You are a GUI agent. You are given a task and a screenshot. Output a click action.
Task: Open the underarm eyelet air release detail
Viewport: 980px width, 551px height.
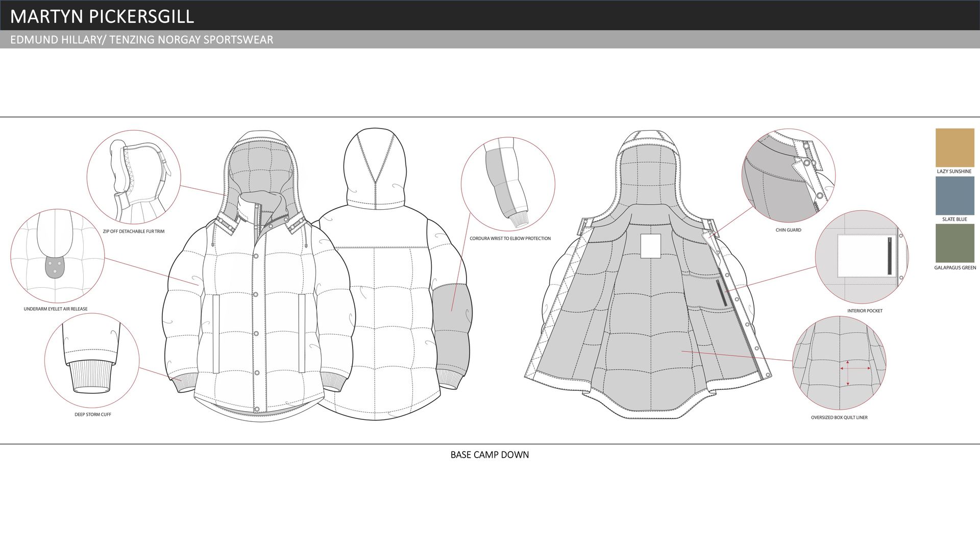(x=58, y=256)
